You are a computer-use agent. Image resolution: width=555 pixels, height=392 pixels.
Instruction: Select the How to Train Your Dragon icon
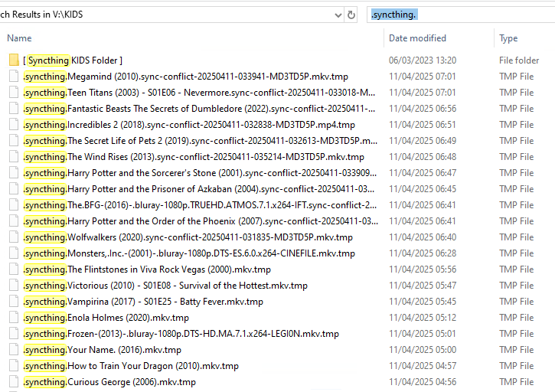[x=14, y=366]
